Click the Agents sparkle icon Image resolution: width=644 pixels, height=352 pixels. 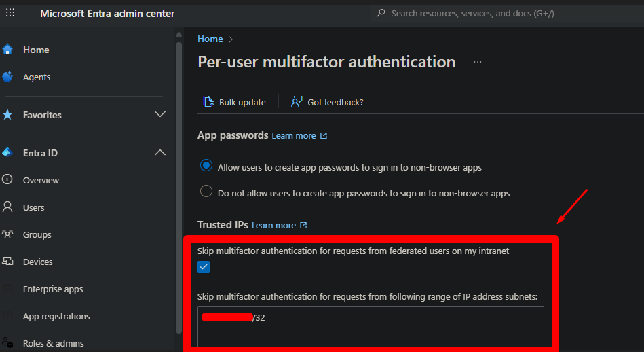[x=7, y=77]
